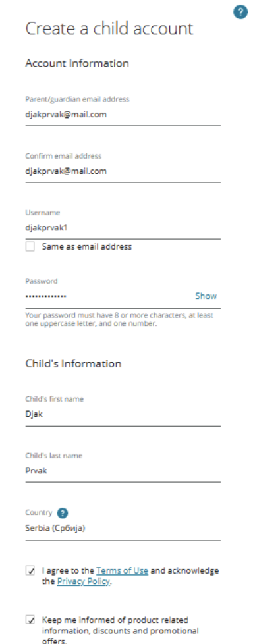The image size is (253, 644).
Task: Click the Create a child account heading
Action: [109, 29]
